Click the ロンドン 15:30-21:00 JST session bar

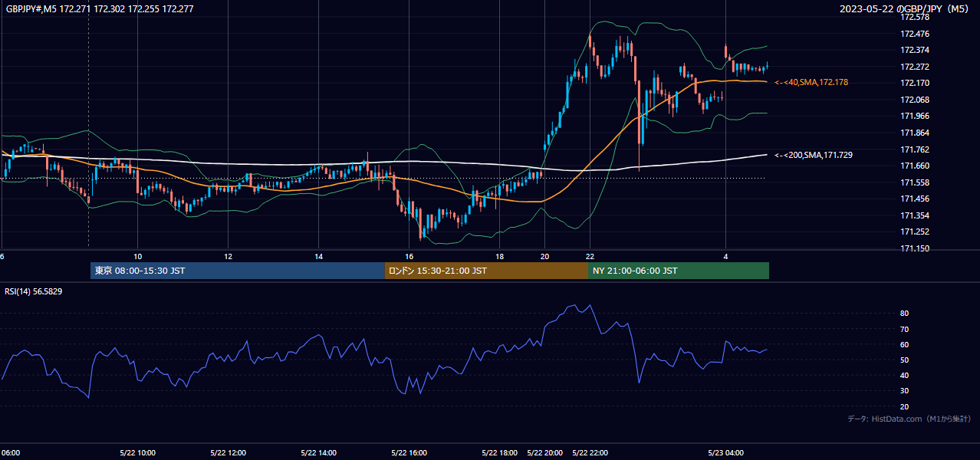coord(486,271)
